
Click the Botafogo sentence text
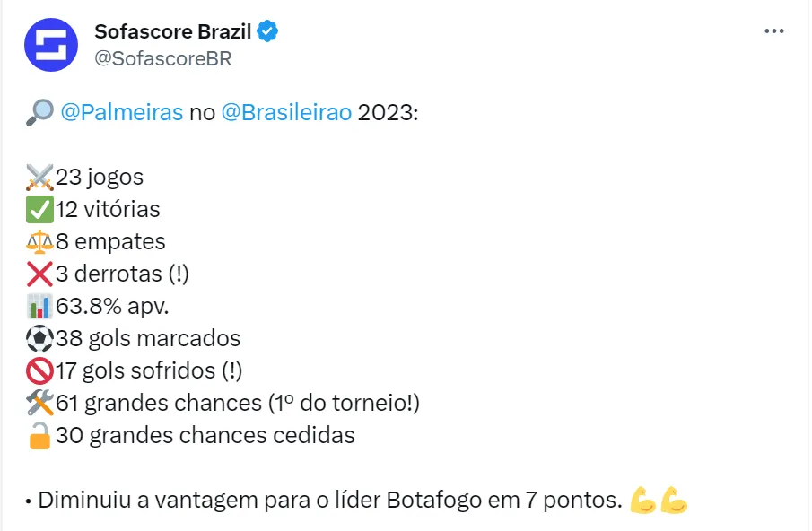tap(329, 501)
